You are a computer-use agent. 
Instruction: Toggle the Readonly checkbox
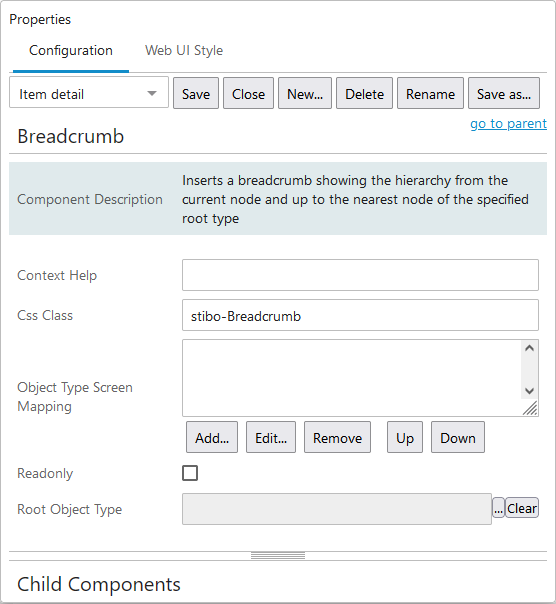pyautogui.click(x=190, y=473)
